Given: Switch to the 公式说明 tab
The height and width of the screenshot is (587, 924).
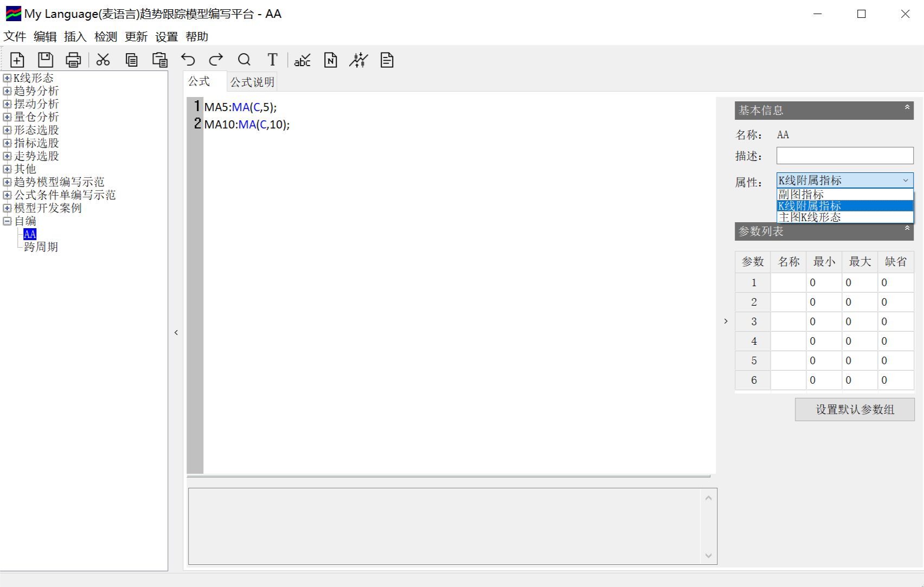Looking at the screenshot, I should pyautogui.click(x=252, y=82).
